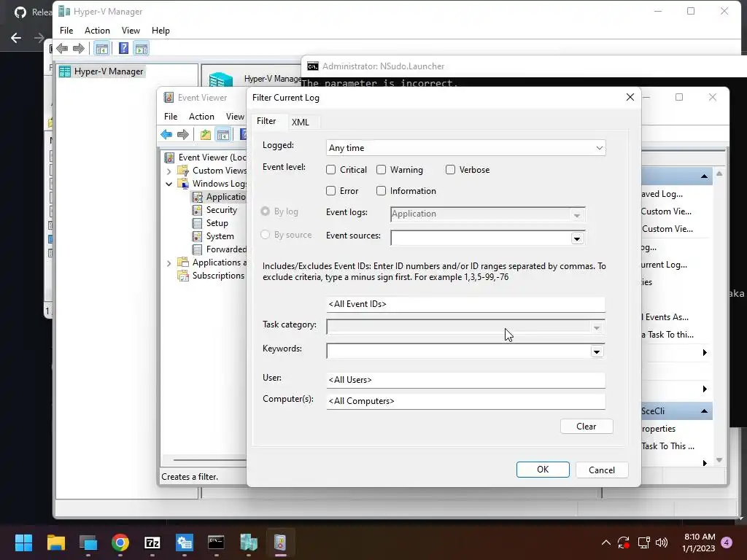This screenshot has height=560, width=747.
Task: Cancel the Filter Current Log dialog
Action: pos(602,470)
